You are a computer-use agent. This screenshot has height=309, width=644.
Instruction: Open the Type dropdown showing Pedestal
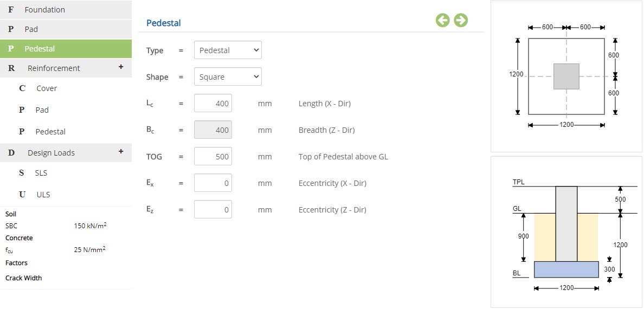[x=228, y=50]
